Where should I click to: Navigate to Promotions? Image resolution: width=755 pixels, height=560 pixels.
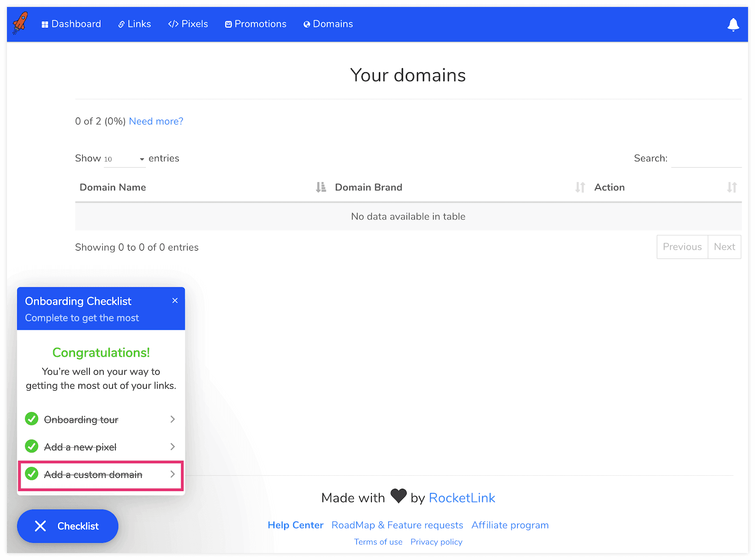pos(256,24)
